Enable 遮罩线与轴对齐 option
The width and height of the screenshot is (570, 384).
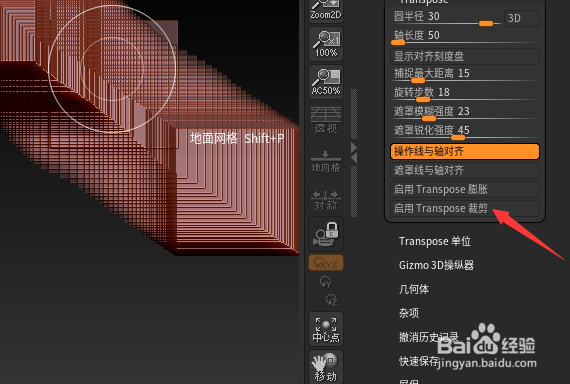pyautogui.click(x=465, y=170)
